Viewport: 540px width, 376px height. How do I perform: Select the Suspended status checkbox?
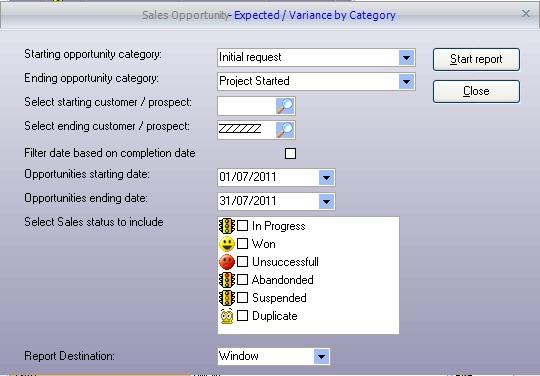(x=242, y=297)
